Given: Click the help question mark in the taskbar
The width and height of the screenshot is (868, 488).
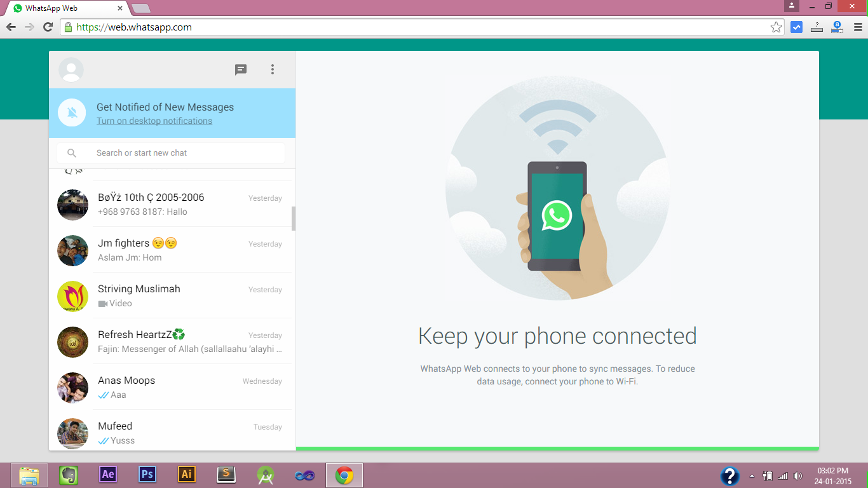Looking at the screenshot, I should pyautogui.click(x=729, y=475).
